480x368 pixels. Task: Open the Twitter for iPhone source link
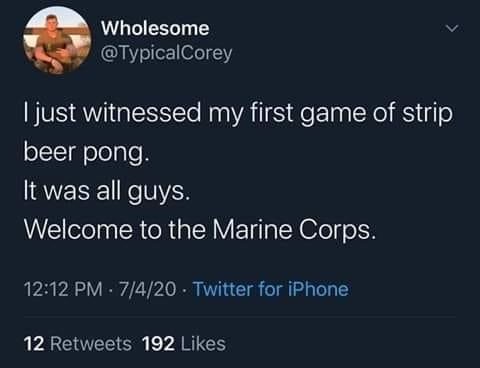(271, 289)
